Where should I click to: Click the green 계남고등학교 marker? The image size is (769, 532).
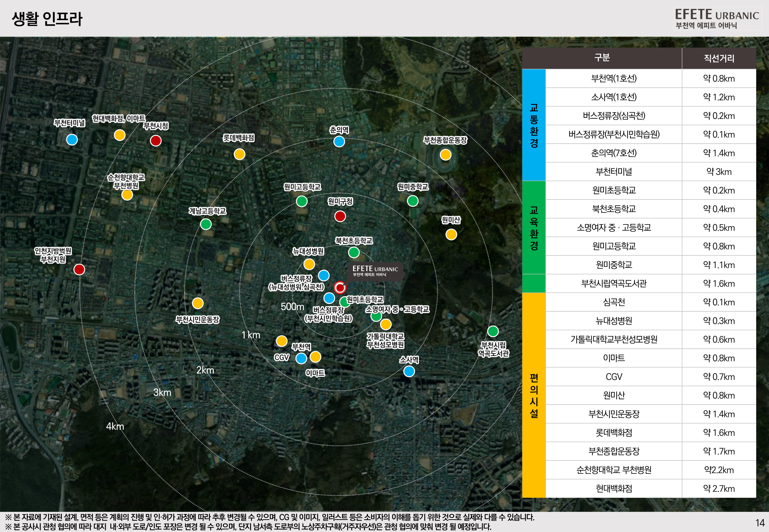pos(206,224)
